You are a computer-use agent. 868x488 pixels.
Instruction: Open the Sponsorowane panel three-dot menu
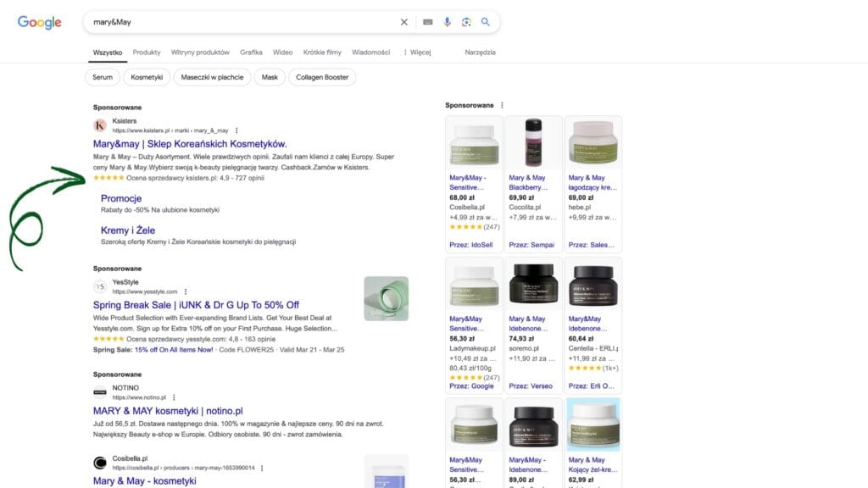pyautogui.click(x=501, y=104)
